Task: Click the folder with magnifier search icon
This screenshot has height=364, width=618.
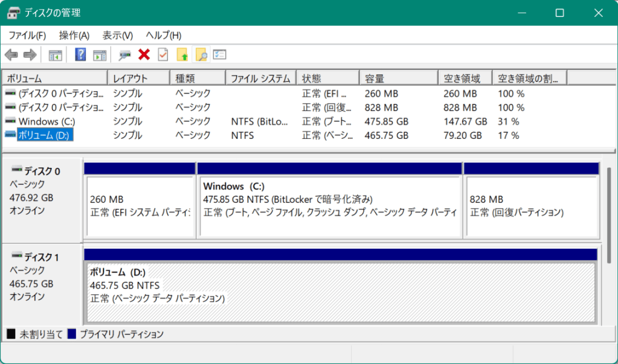Action: click(201, 55)
